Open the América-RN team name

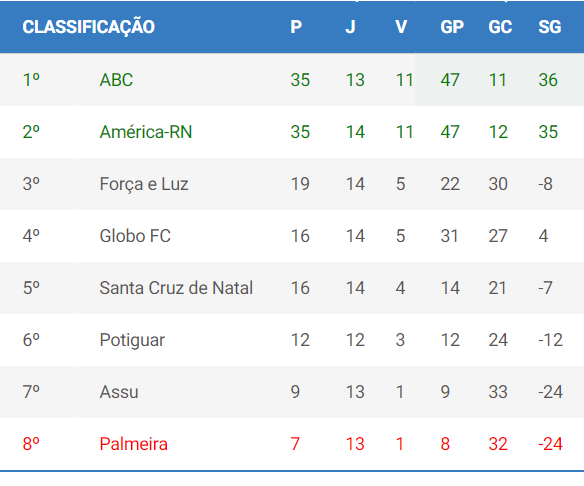146,132
